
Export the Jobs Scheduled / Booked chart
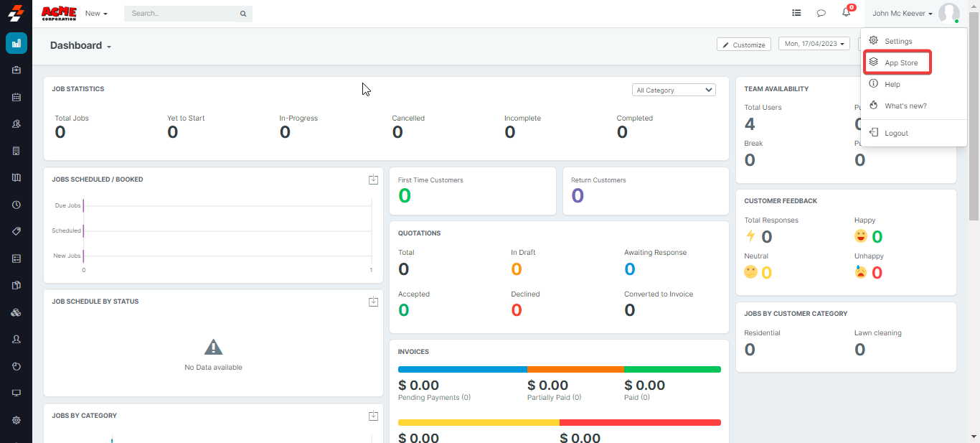(x=373, y=179)
